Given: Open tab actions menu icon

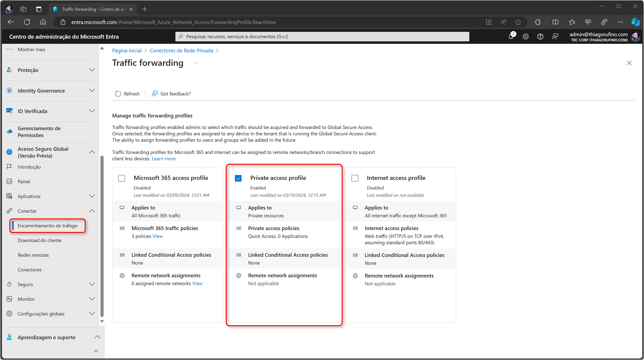Looking at the screenshot, I should [x=39, y=9].
